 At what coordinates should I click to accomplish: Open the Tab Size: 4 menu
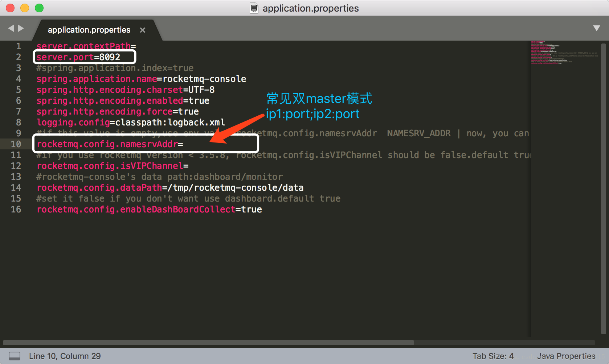pos(493,356)
